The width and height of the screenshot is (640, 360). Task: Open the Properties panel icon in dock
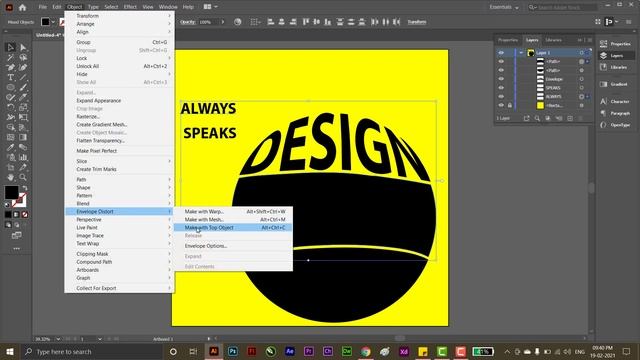click(604, 44)
